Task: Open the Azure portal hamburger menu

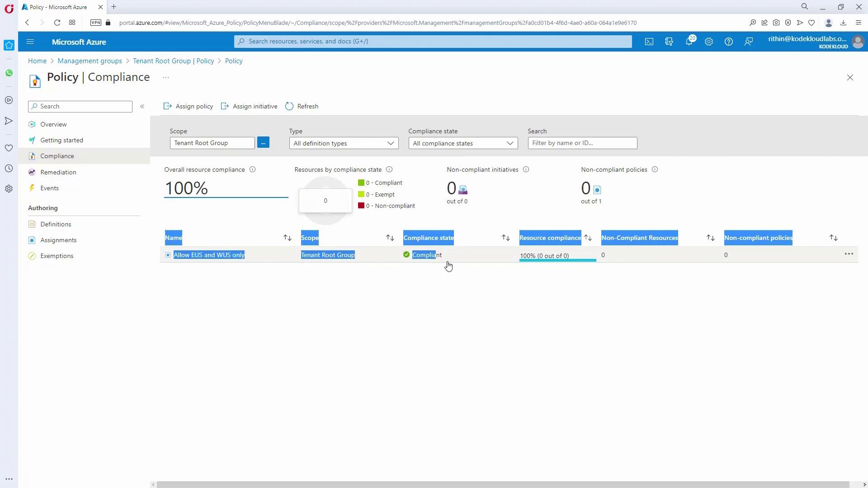Action: pos(30,42)
